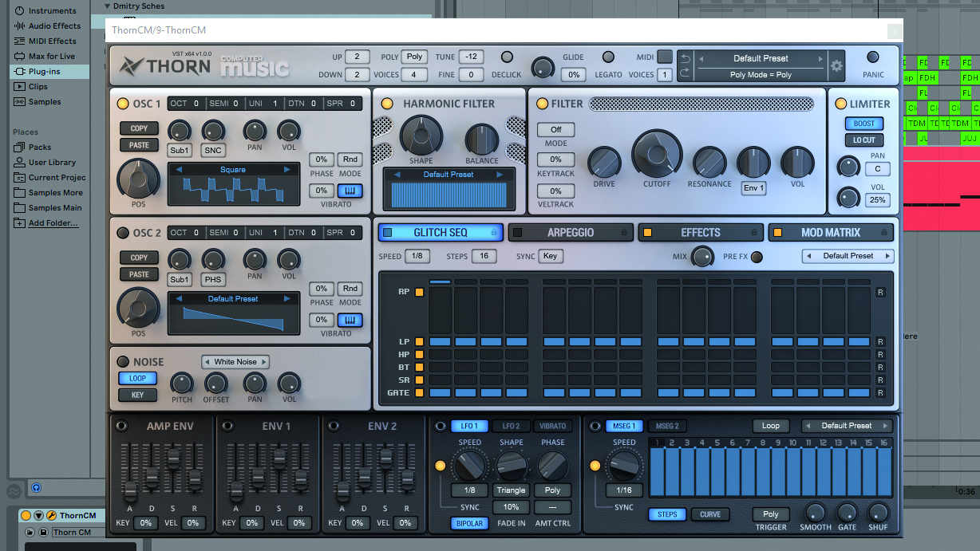The height and width of the screenshot is (551, 980).
Task: Click the Noise LOOP button
Action: tap(138, 378)
